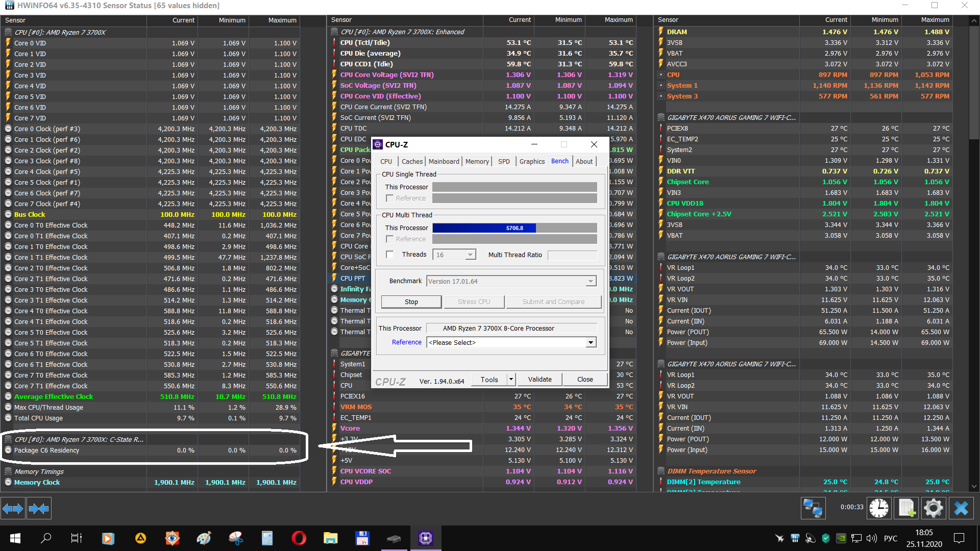
Task: Go to the Memory tab in CPU-Z
Action: click(477, 161)
